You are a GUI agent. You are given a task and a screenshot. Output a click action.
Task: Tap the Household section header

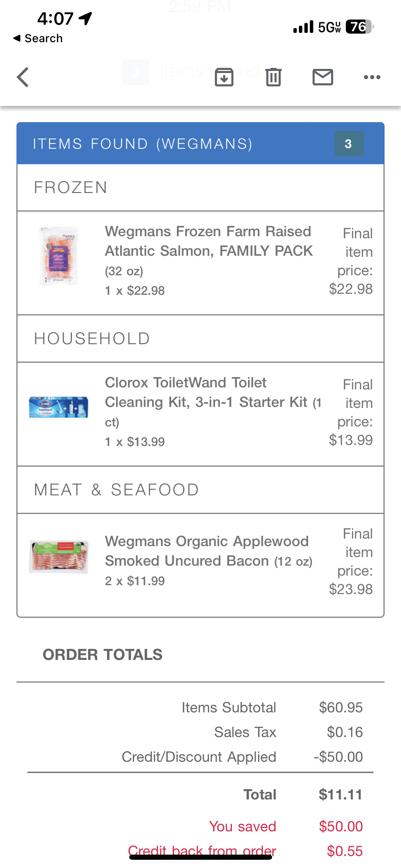click(x=92, y=339)
